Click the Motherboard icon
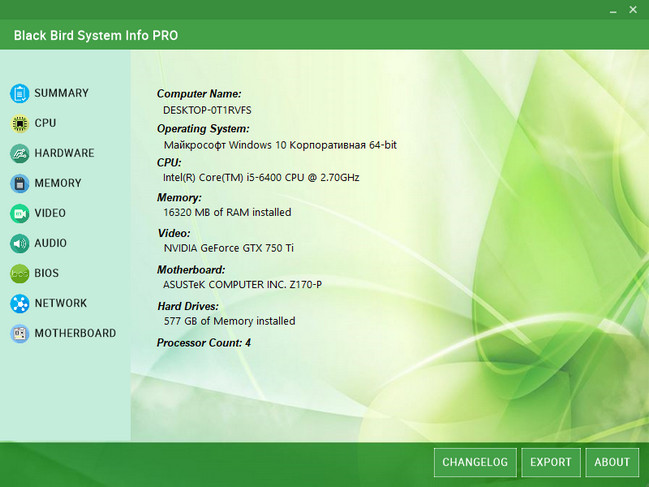The image size is (649, 487). pyautogui.click(x=19, y=333)
